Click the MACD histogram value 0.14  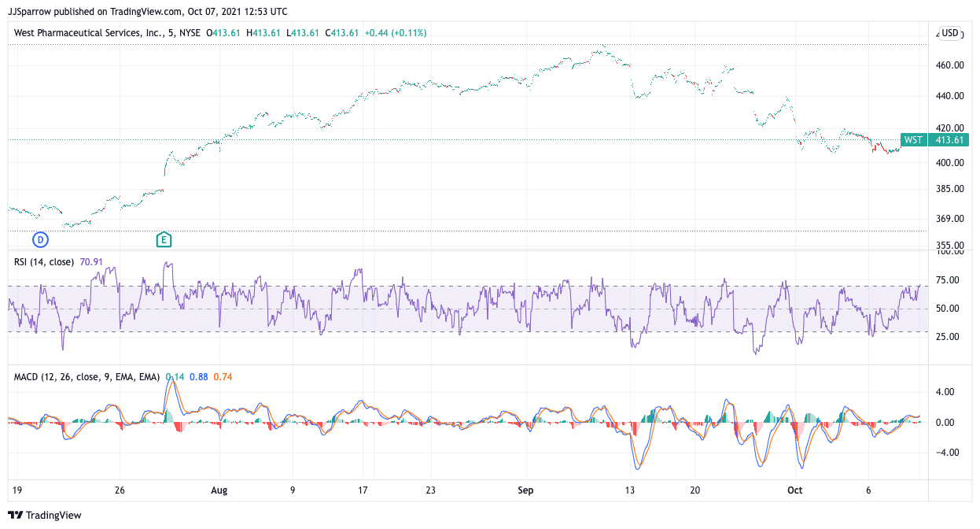[175, 377]
